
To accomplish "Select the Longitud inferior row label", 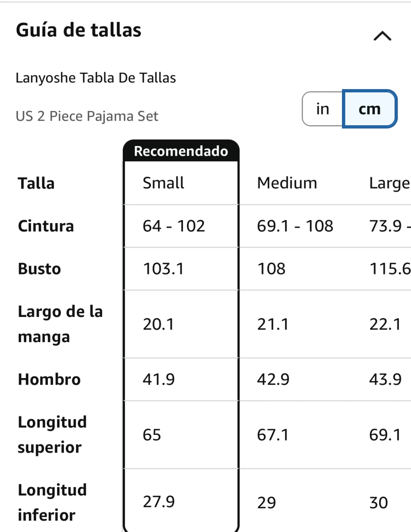I will coord(52,502).
